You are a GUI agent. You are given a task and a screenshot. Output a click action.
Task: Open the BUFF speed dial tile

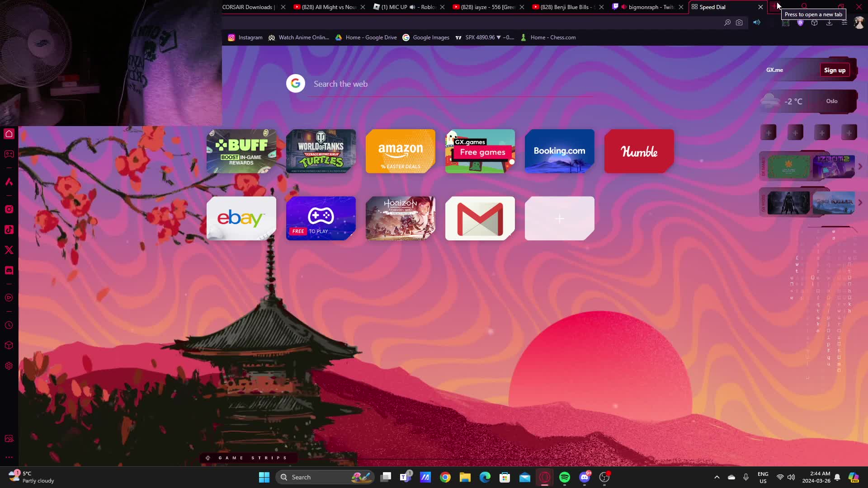[241, 151]
